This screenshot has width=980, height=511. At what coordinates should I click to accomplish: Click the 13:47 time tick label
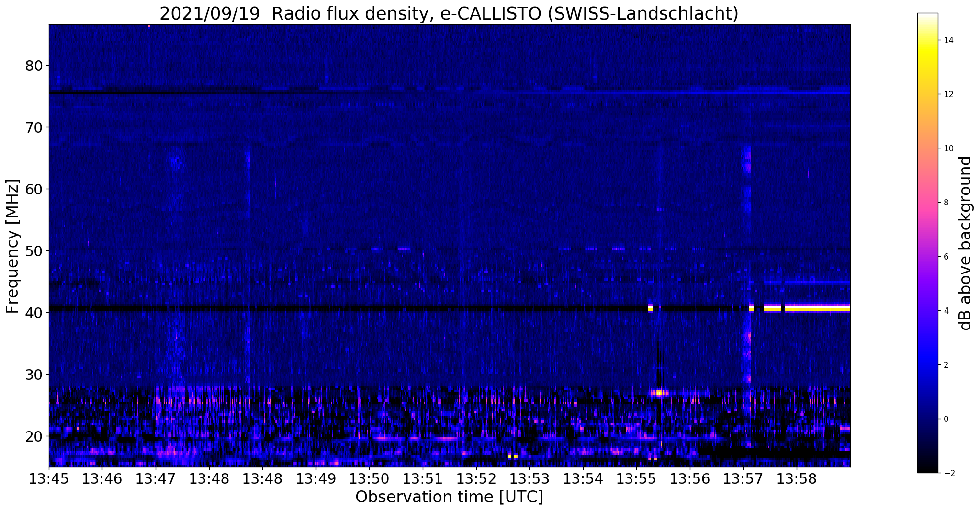coord(156,479)
